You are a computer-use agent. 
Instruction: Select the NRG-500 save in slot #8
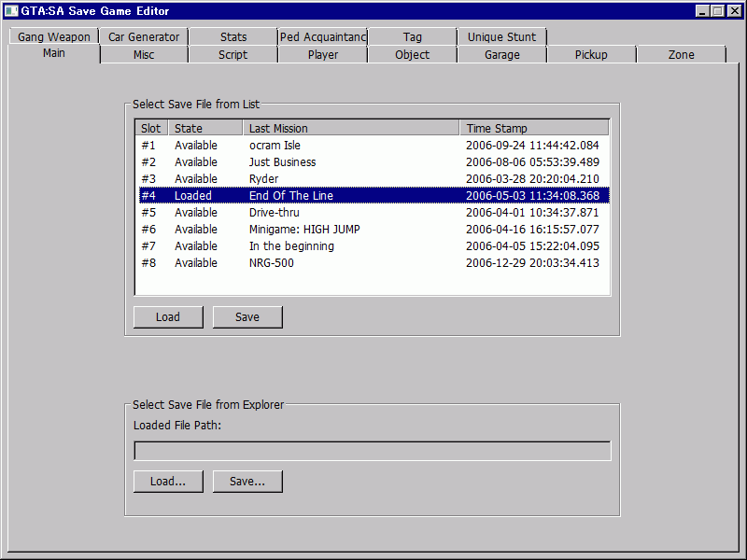[x=374, y=263]
